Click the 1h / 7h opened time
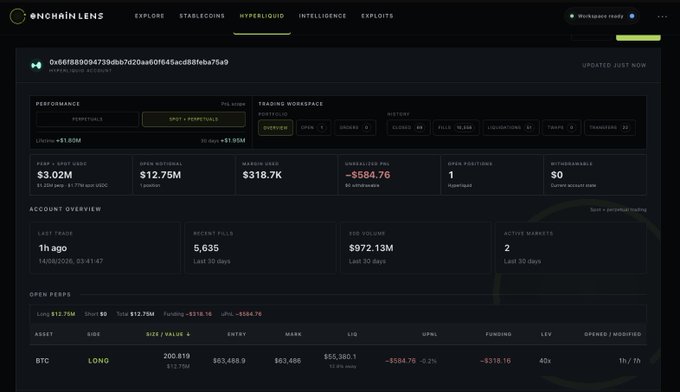Viewport: 680px width, 392px height. coord(630,361)
